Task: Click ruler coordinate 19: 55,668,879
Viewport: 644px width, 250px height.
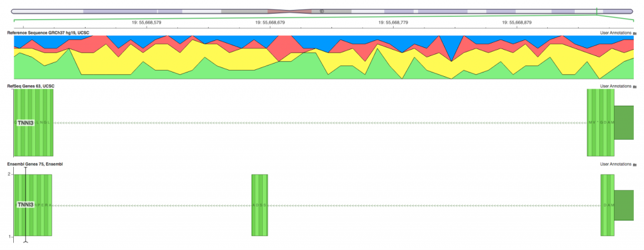Action: click(x=517, y=23)
